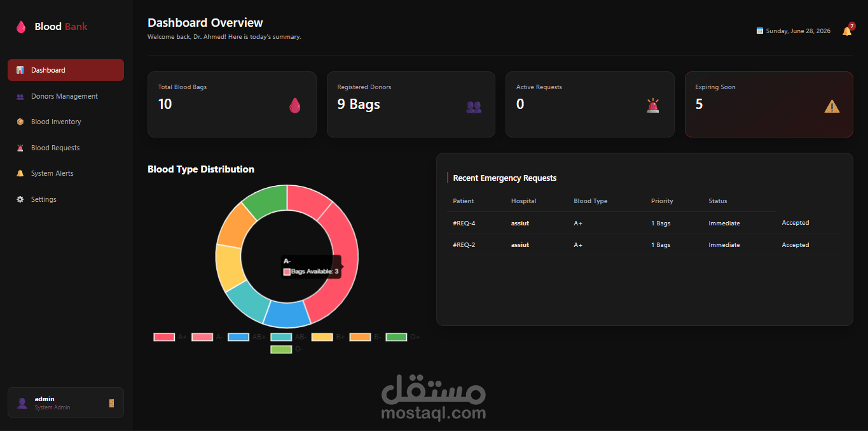Toggle A- legend item in chart
Image resolution: width=868 pixels, height=431 pixels.
(x=208, y=337)
